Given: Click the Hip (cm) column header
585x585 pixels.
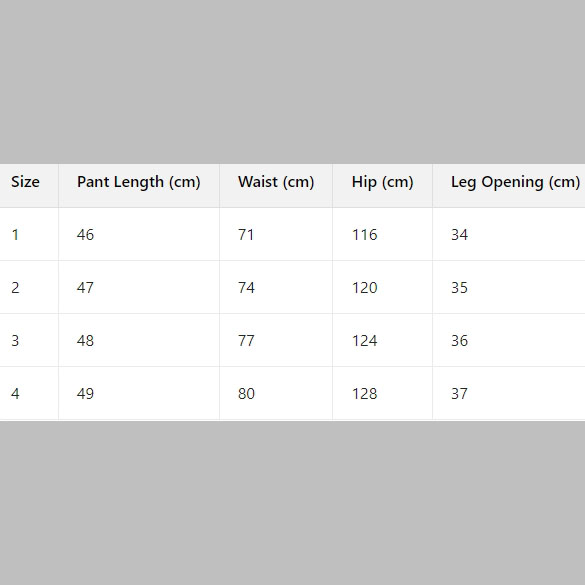Looking at the screenshot, I should (382, 182).
